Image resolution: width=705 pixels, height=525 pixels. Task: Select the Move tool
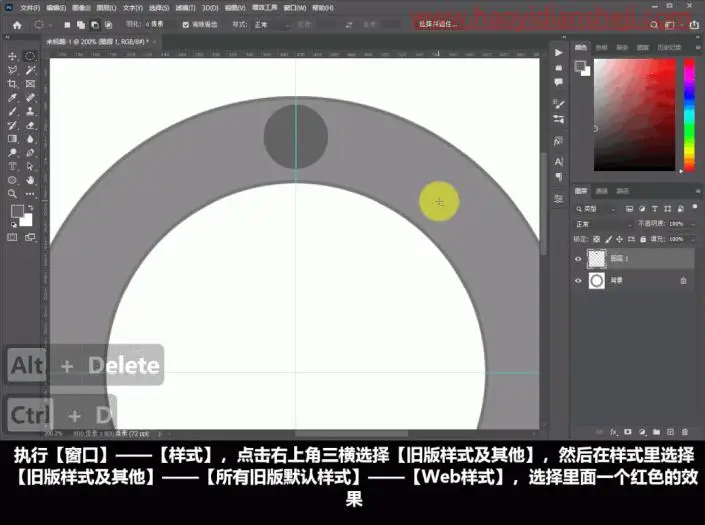12,56
